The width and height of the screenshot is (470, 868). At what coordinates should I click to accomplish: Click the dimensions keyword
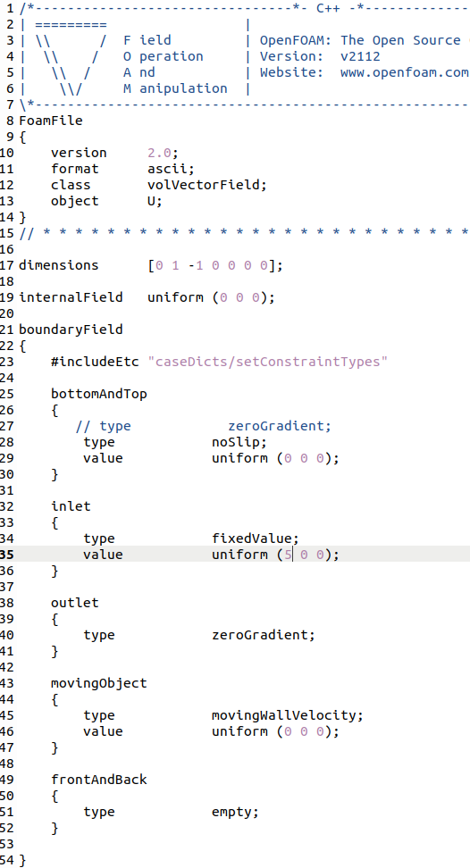tap(59, 265)
